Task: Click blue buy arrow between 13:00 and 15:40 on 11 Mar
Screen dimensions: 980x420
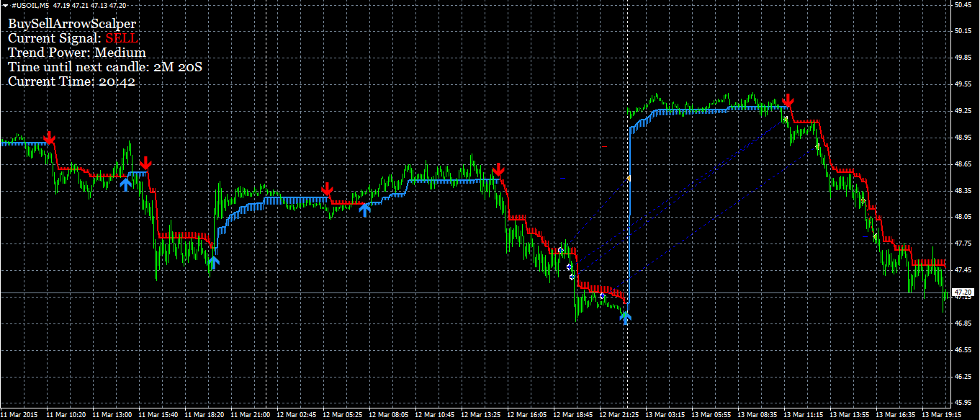Action: coord(126,184)
